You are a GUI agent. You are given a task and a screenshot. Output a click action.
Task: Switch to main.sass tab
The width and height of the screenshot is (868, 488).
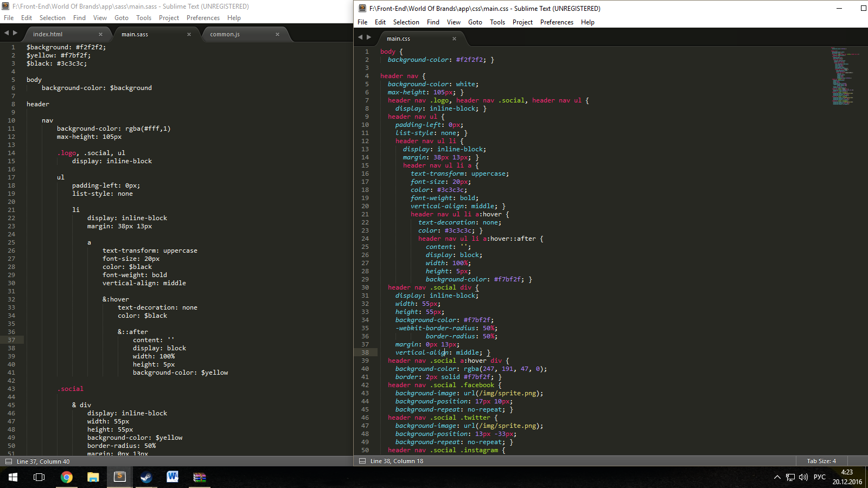point(135,34)
